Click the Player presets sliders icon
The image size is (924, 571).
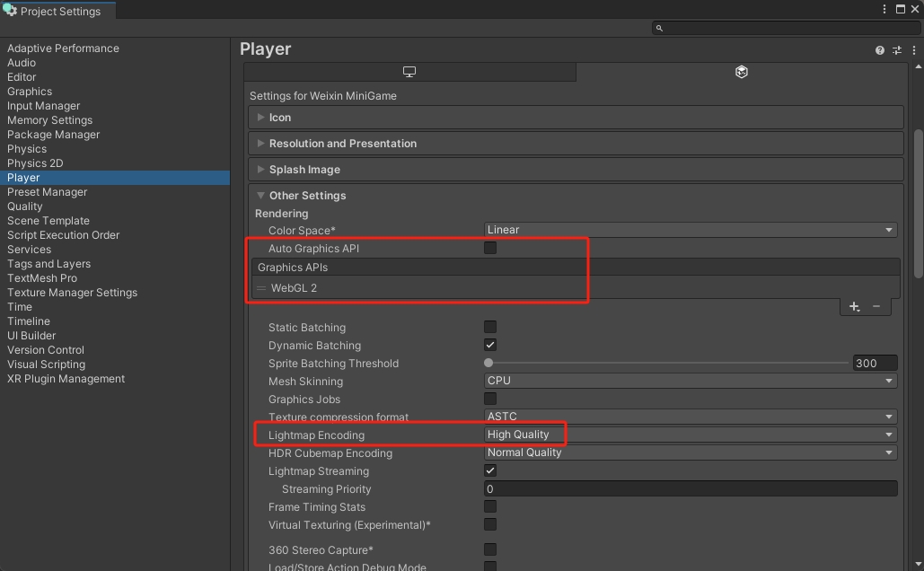pyautogui.click(x=896, y=50)
